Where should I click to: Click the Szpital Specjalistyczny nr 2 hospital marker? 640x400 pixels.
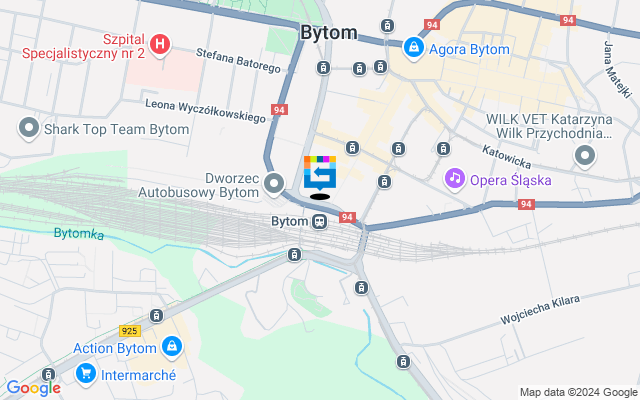click(x=160, y=45)
